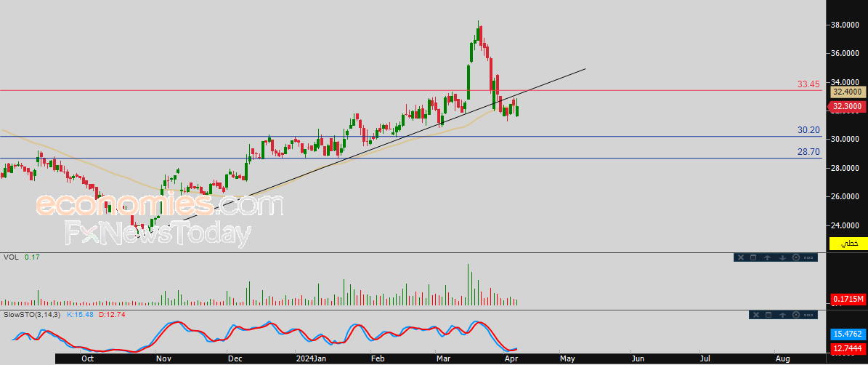
Task: Move the VOL panel down
Action: 783,257
